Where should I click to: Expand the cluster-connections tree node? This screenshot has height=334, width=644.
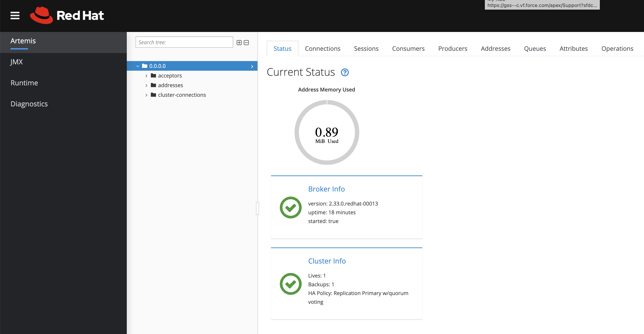pos(146,95)
